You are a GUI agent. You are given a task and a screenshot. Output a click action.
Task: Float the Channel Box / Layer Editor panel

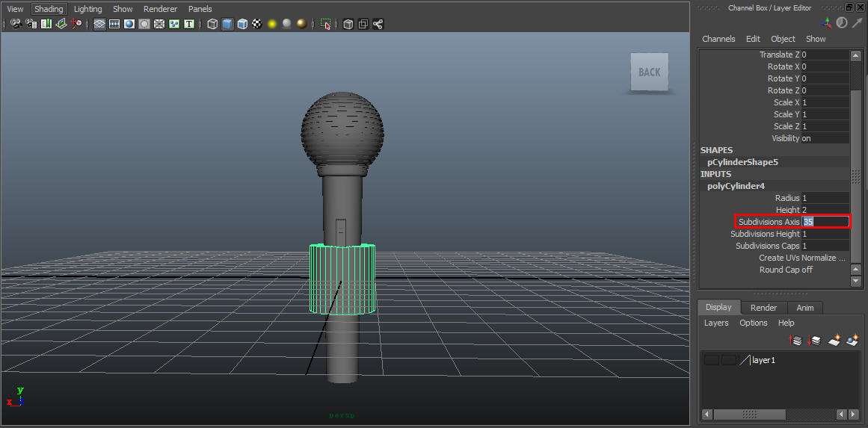(850, 7)
